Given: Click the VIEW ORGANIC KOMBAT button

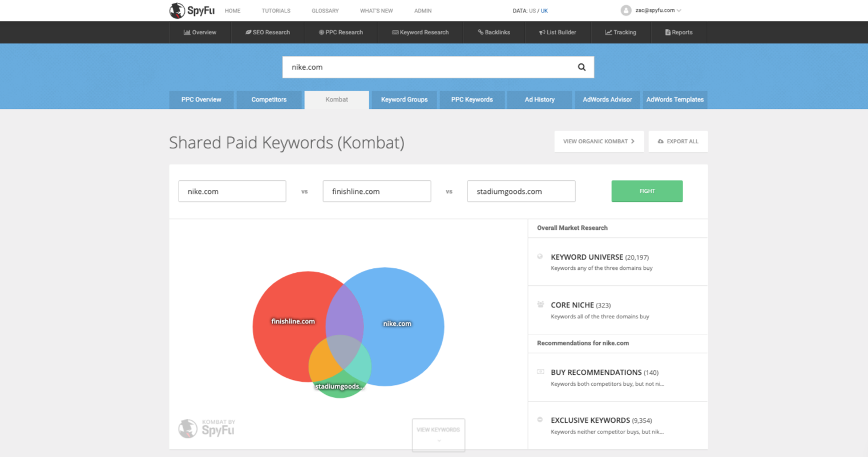Looking at the screenshot, I should click(599, 141).
